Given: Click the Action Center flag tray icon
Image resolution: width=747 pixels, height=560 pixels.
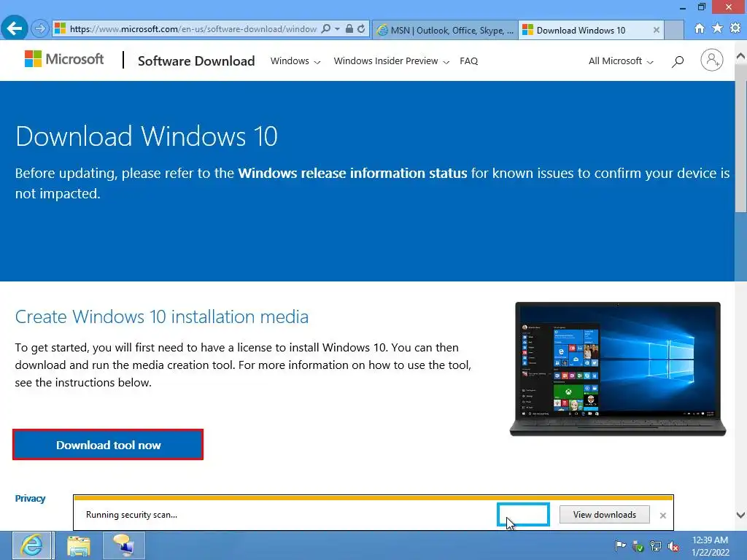Looking at the screenshot, I should [x=620, y=545].
